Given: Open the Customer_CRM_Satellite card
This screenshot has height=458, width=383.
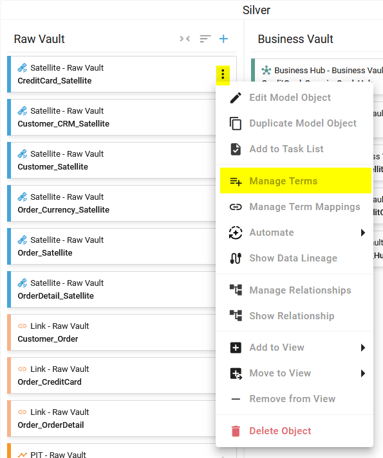Looking at the screenshot, I should pyautogui.click(x=112, y=117).
